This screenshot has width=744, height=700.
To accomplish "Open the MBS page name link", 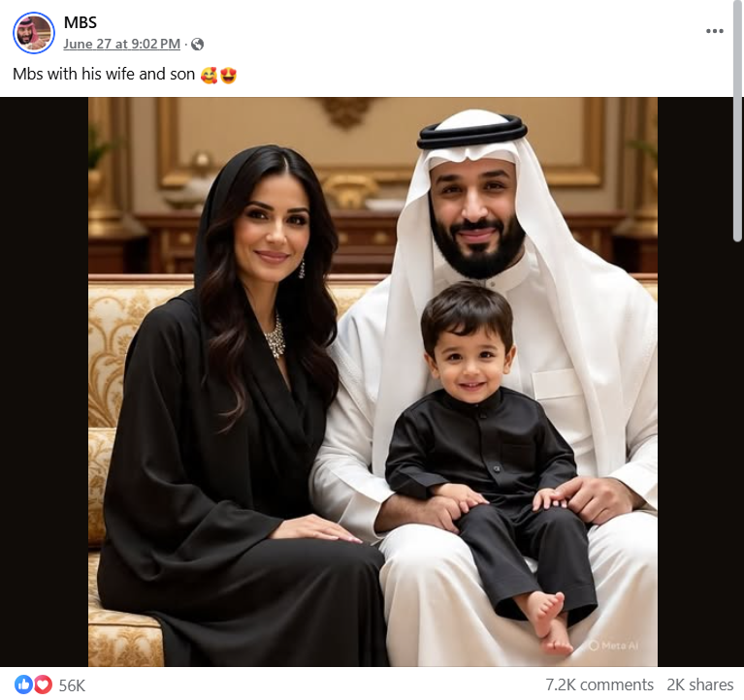I will 81,22.
